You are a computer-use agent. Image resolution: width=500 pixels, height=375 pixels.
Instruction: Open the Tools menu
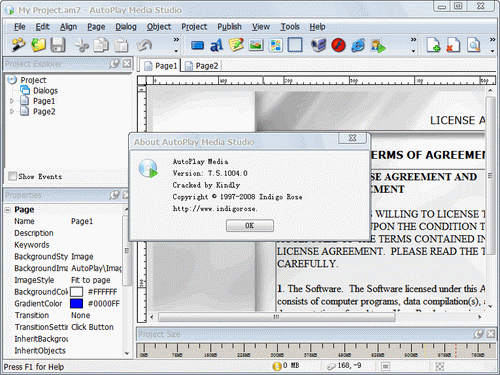click(x=290, y=27)
